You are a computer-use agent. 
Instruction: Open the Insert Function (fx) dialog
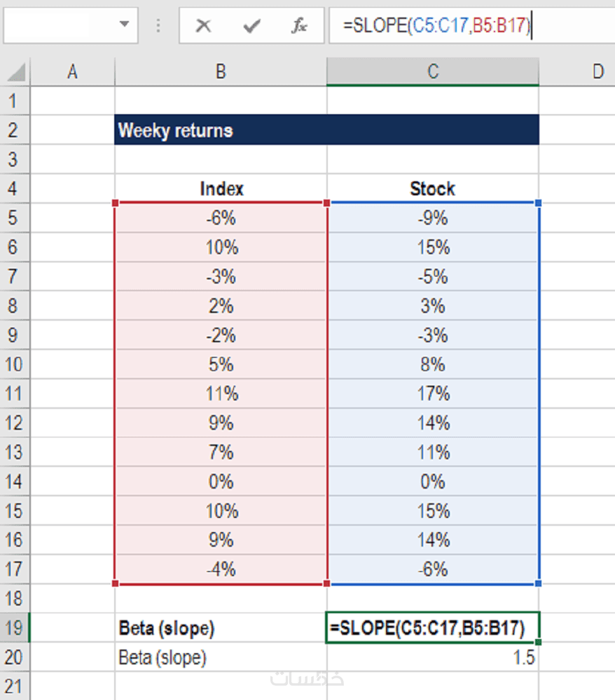[x=299, y=27]
